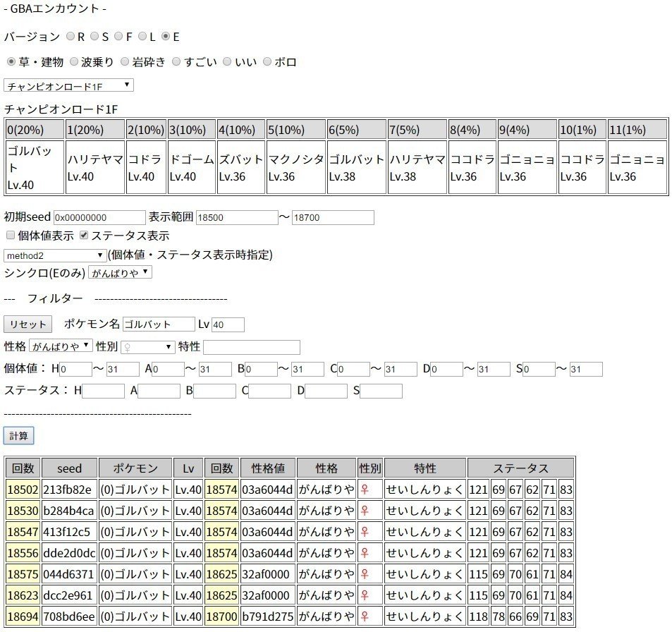Choose 波乗り encounter type
The image size is (672, 632).
tap(74, 62)
